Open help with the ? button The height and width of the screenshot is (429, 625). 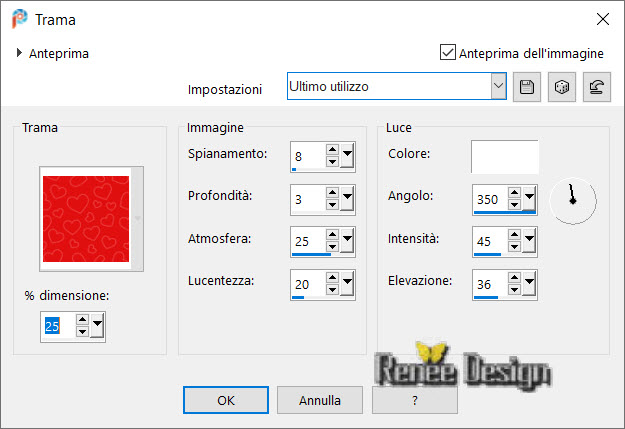[x=415, y=400]
